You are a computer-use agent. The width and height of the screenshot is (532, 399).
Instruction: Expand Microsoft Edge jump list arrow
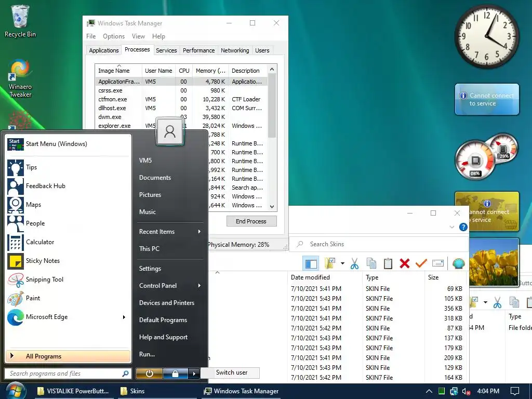[124, 317]
